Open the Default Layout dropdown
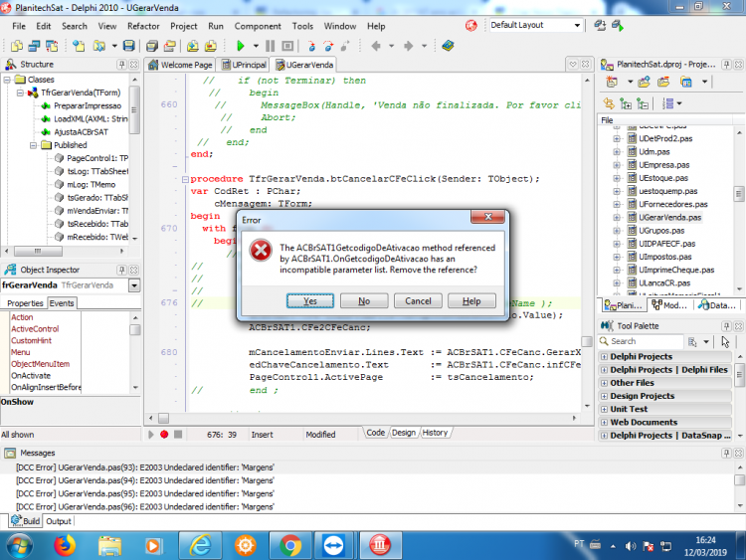The width and height of the screenshot is (746, 560). coord(577,25)
